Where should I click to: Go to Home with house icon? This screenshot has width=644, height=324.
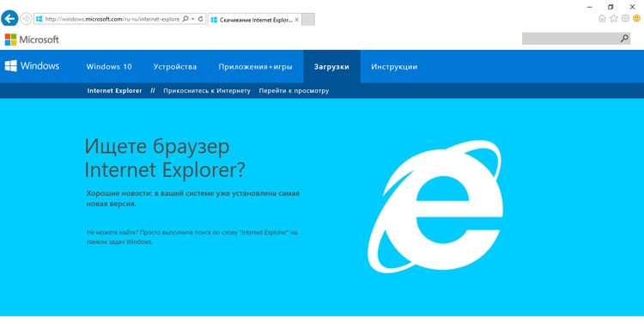click(x=602, y=19)
